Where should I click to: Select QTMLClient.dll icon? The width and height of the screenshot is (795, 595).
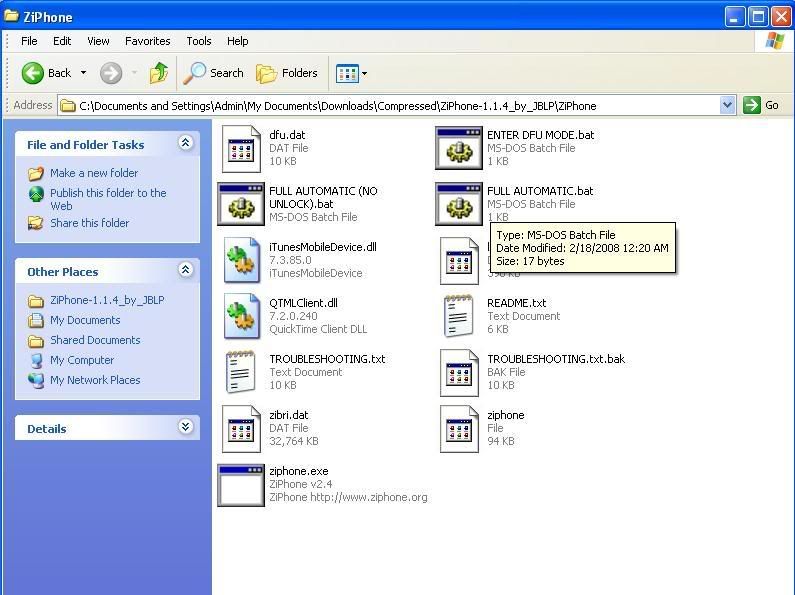tap(241, 316)
